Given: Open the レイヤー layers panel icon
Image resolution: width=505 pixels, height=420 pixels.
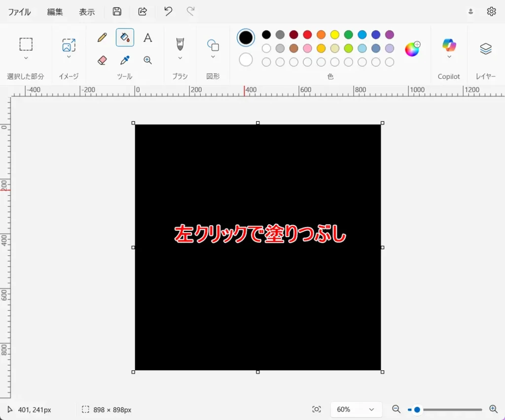Looking at the screenshot, I should point(486,49).
